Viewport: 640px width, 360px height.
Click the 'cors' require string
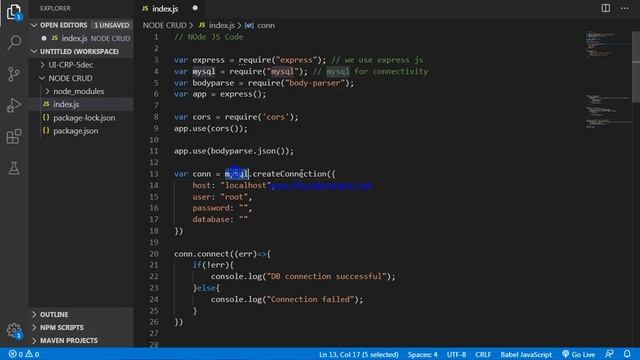tap(276, 117)
